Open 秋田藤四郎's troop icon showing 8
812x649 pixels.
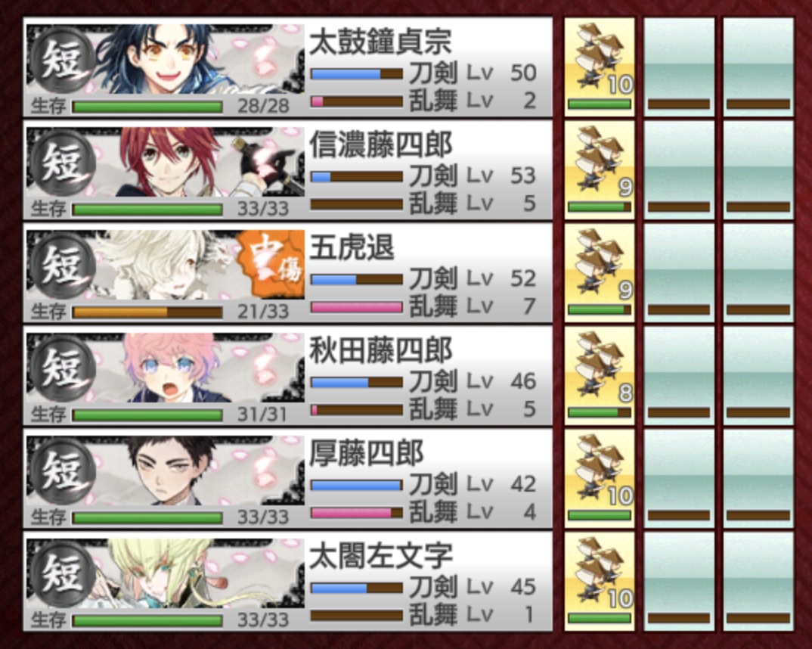599,375
